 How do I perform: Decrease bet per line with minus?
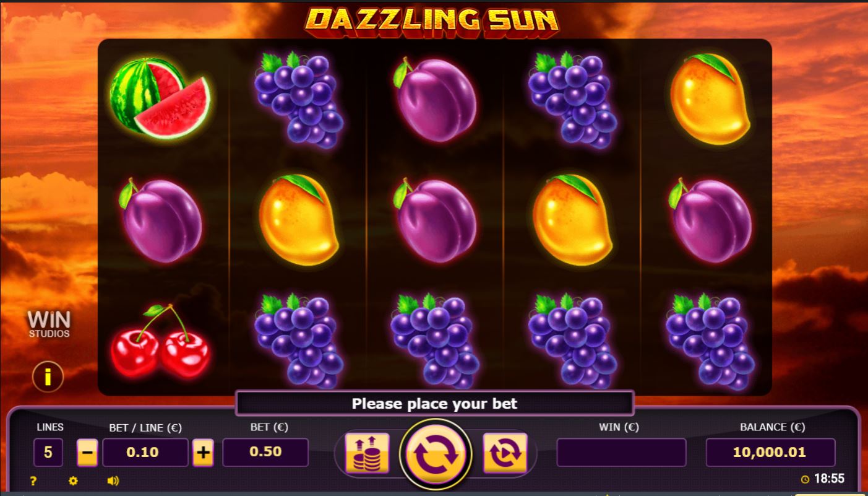point(87,453)
